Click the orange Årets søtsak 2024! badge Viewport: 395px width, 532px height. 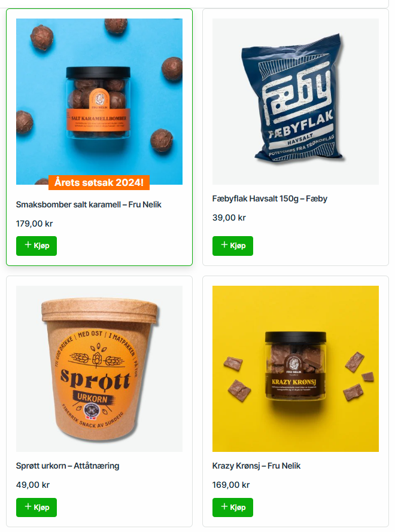point(99,182)
